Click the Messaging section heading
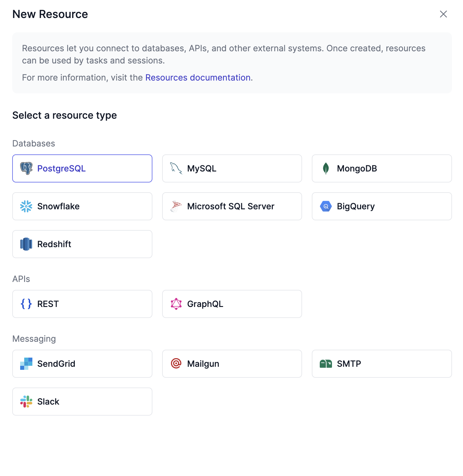463x476 pixels. pyautogui.click(x=34, y=339)
